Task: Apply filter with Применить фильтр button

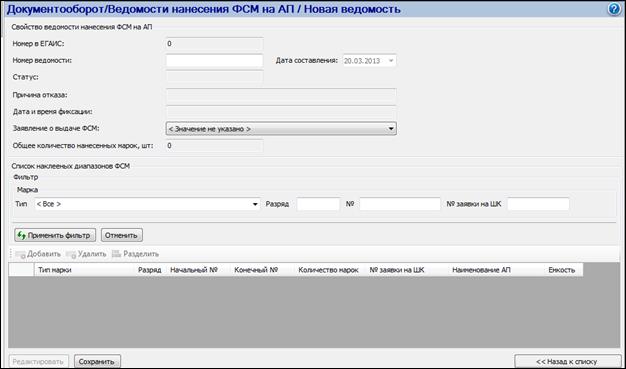Action: [x=55, y=235]
